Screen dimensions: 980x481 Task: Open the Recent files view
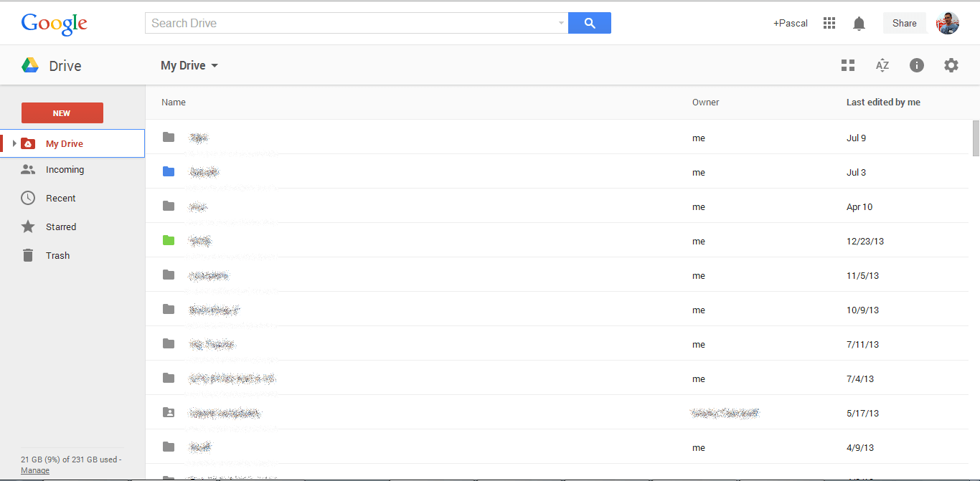[60, 199]
